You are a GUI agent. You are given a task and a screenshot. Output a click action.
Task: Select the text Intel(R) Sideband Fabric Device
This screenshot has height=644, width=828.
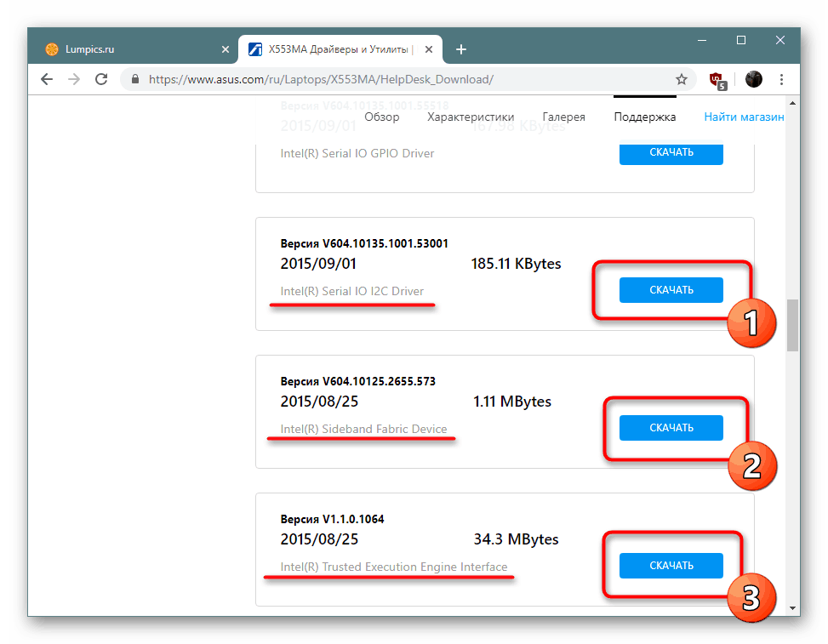click(363, 429)
